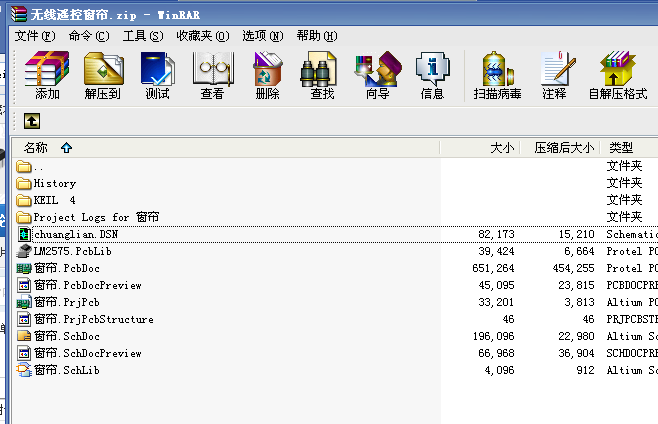This screenshot has height=424, width=658.
Task: Sort by the 名称 column header
Action: coord(226,148)
